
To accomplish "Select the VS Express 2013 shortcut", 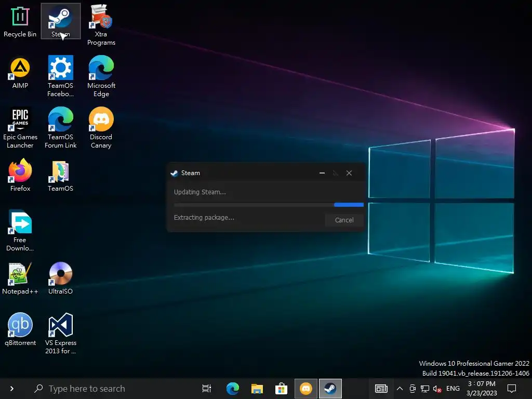I will coord(60,334).
